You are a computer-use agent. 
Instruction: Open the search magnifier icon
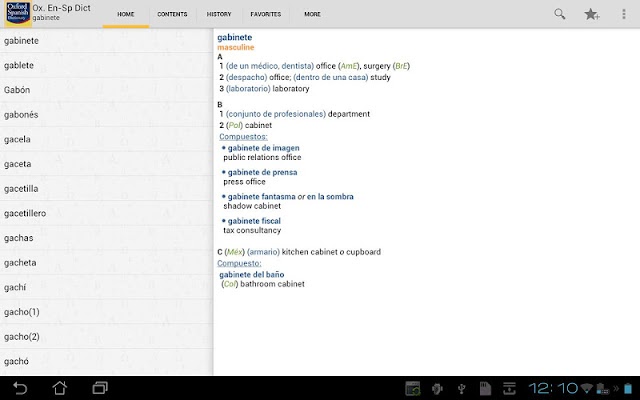click(560, 14)
